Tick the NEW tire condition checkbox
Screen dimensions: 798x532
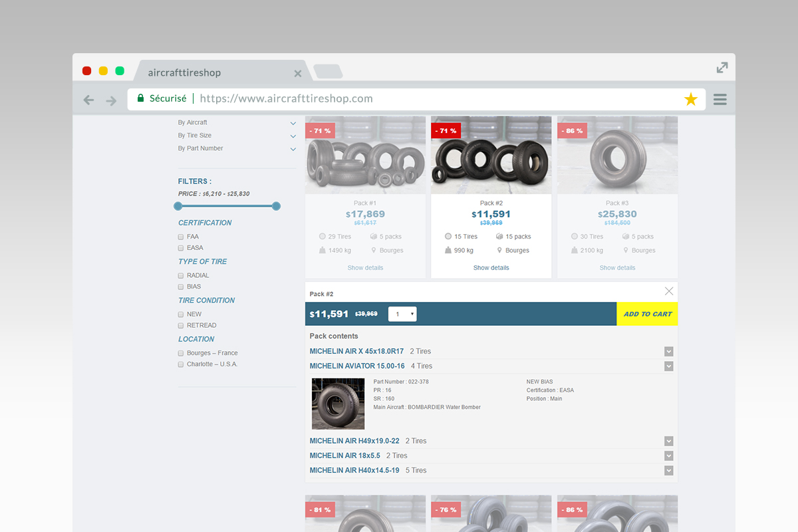(x=181, y=314)
